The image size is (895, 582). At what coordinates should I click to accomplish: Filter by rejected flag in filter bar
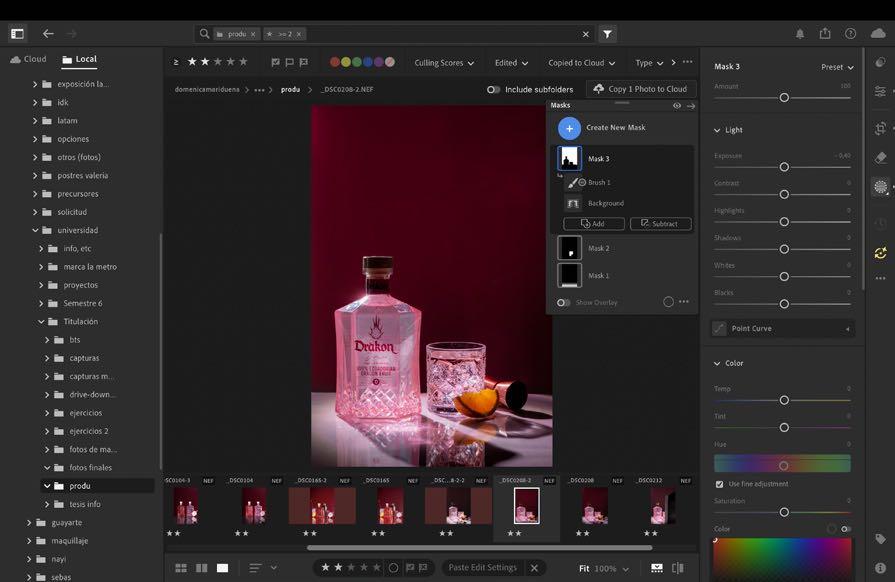pos(304,62)
